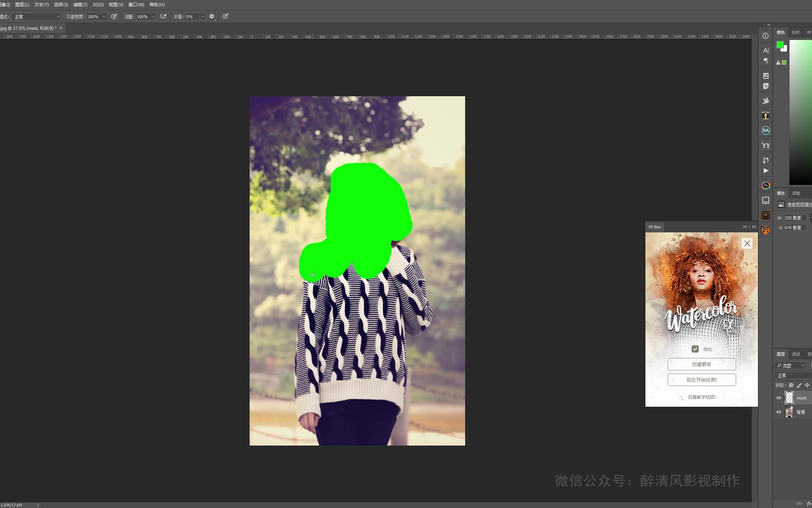
Task: Open the RA plugin panel
Action: click(x=766, y=130)
